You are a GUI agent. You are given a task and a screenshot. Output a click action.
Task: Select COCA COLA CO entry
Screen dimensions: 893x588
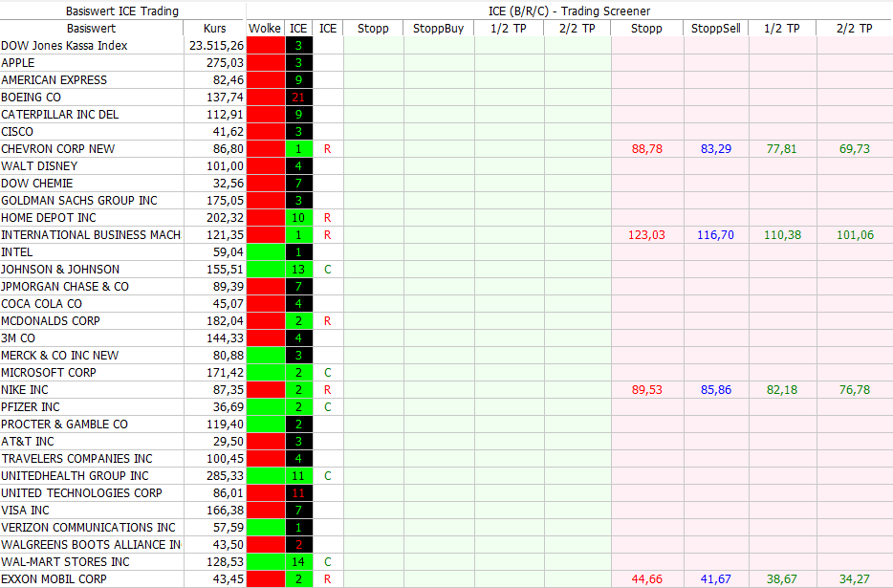(41, 304)
